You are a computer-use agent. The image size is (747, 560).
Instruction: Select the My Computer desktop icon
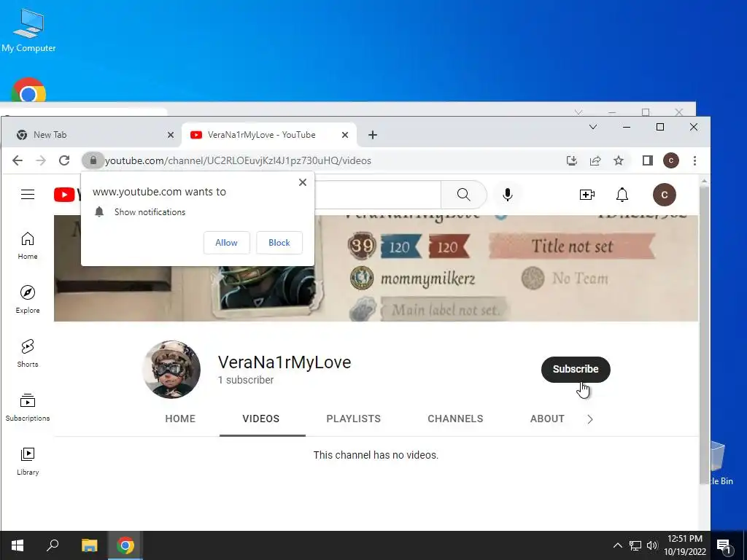click(28, 29)
